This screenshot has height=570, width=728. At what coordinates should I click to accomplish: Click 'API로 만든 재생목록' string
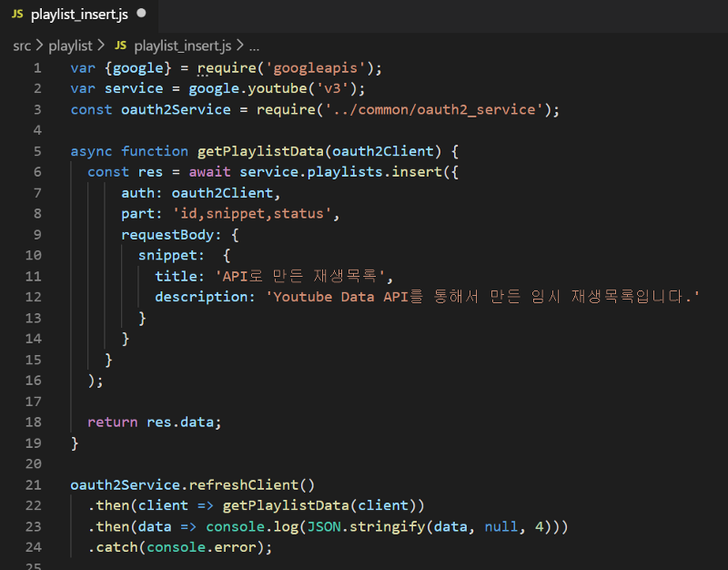click(300, 277)
